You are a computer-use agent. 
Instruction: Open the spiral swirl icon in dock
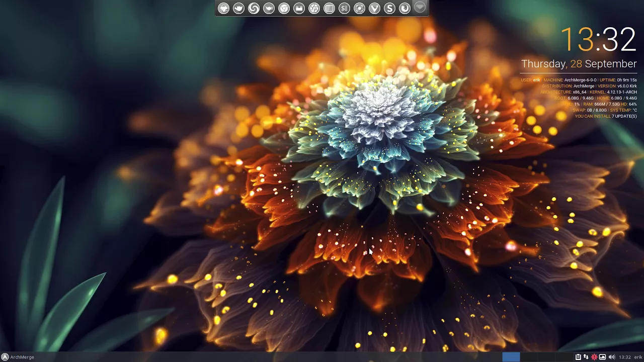click(254, 8)
